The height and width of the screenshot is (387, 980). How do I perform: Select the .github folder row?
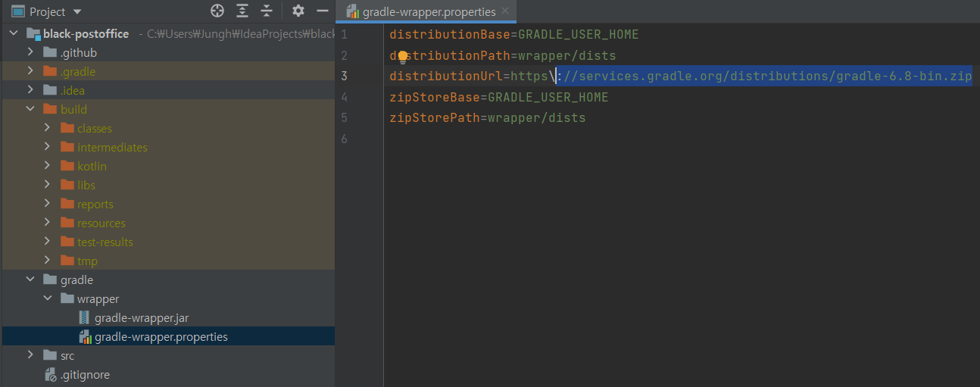coord(168,52)
